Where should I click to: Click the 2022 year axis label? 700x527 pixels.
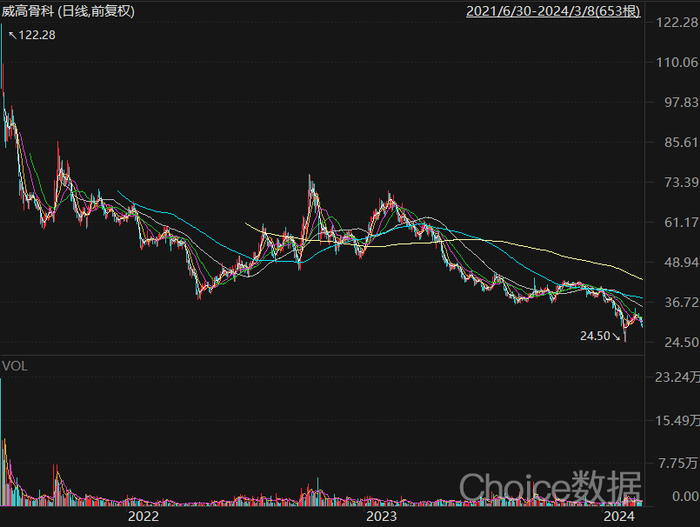(x=143, y=516)
